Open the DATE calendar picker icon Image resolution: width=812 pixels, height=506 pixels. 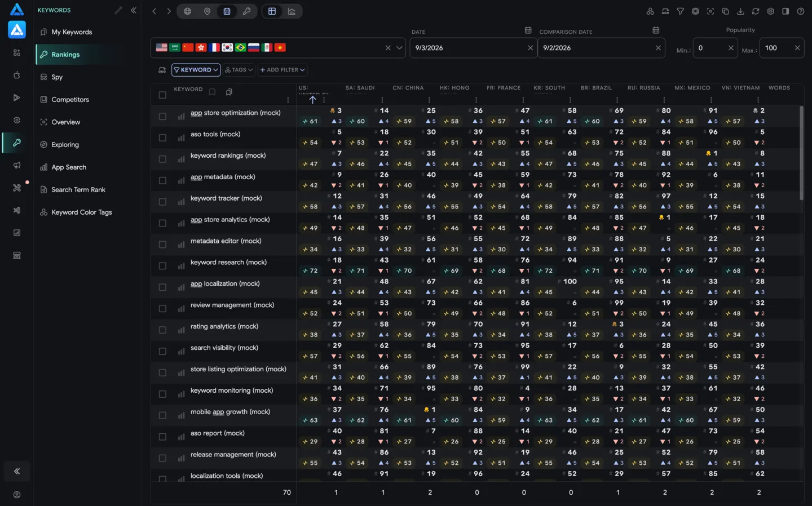point(528,30)
